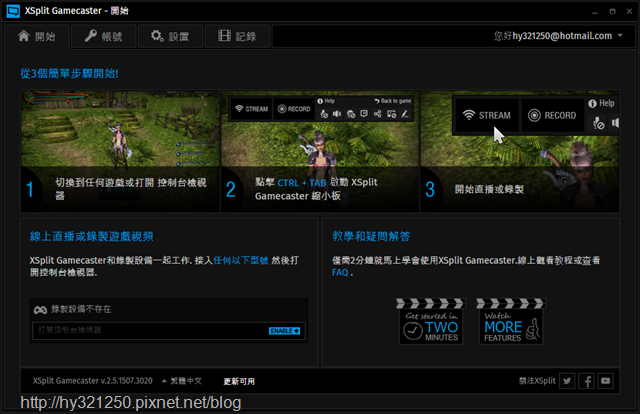Viewport: 640px width, 414px height.
Task: Click the 線上直播或錄製遊戲視頻 heading
Action: pyautogui.click(x=91, y=236)
